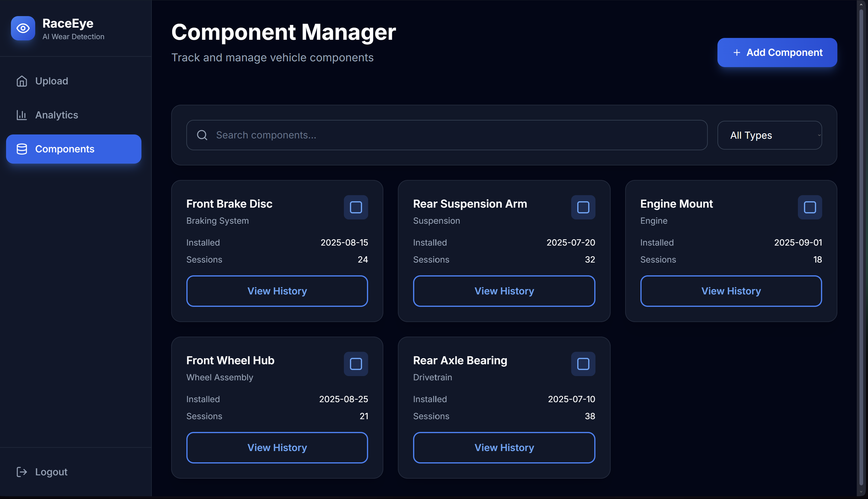The height and width of the screenshot is (499, 868).
Task: Click the Components database icon
Action: (22, 149)
